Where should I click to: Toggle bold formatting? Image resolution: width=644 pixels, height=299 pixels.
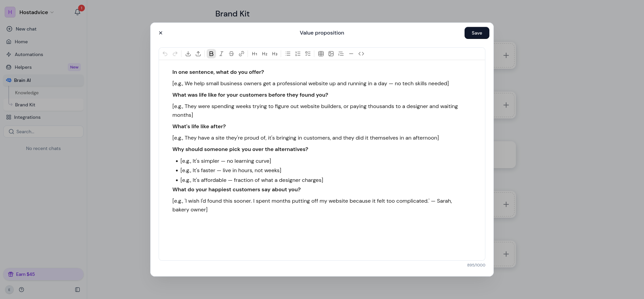click(x=211, y=54)
